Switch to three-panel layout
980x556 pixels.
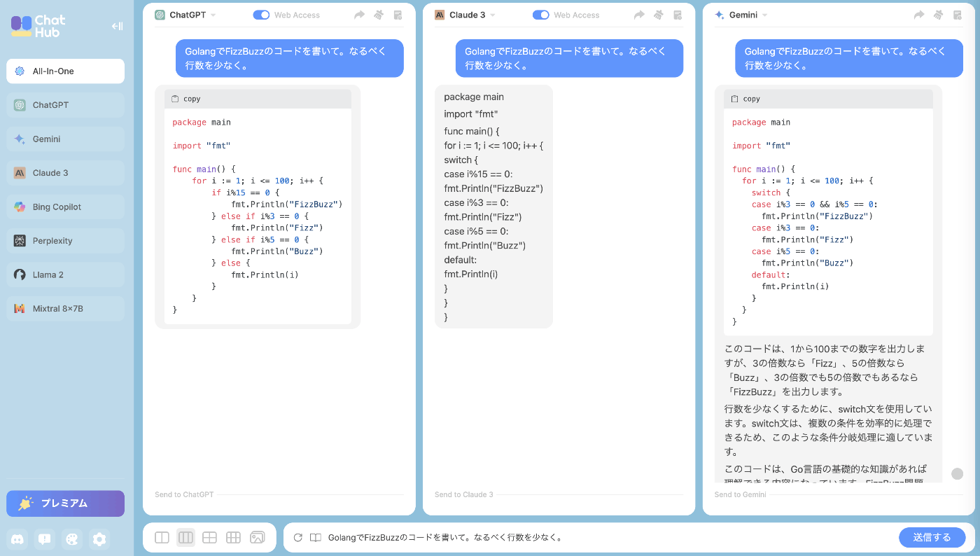click(x=185, y=538)
